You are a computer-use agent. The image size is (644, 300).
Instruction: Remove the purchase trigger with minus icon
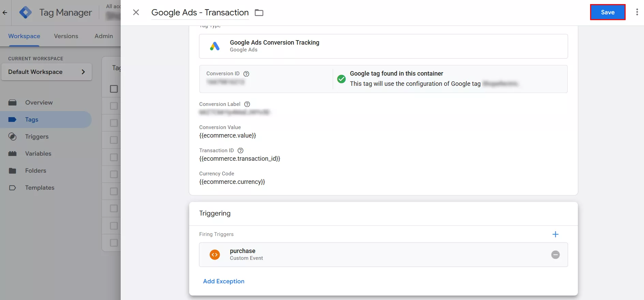[555, 255]
